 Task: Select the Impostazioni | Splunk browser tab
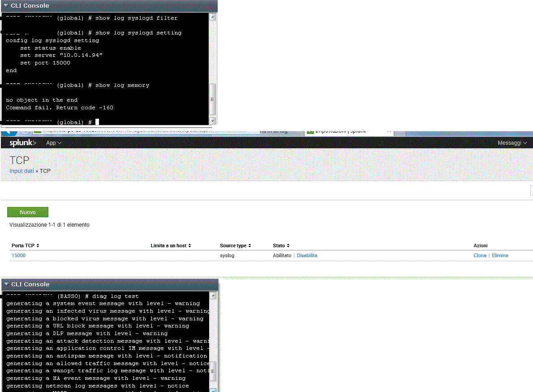[x=349, y=133]
